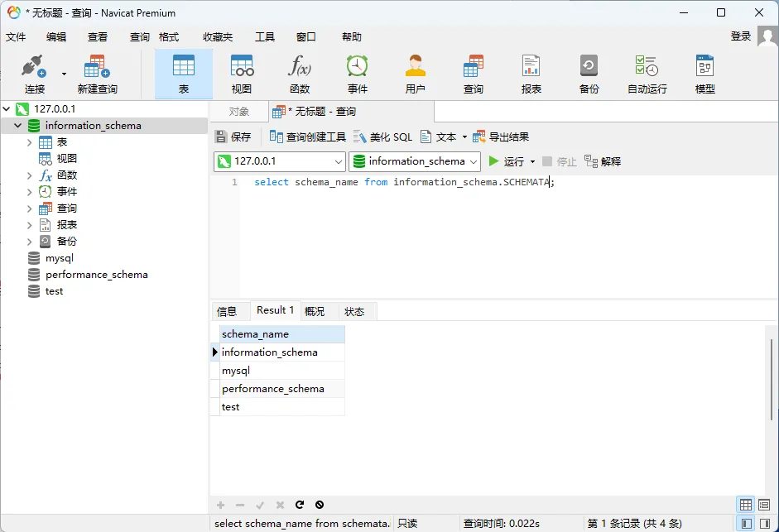This screenshot has width=779, height=532.
Task: Click the 保存 (Save) button
Action: pyautogui.click(x=233, y=137)
